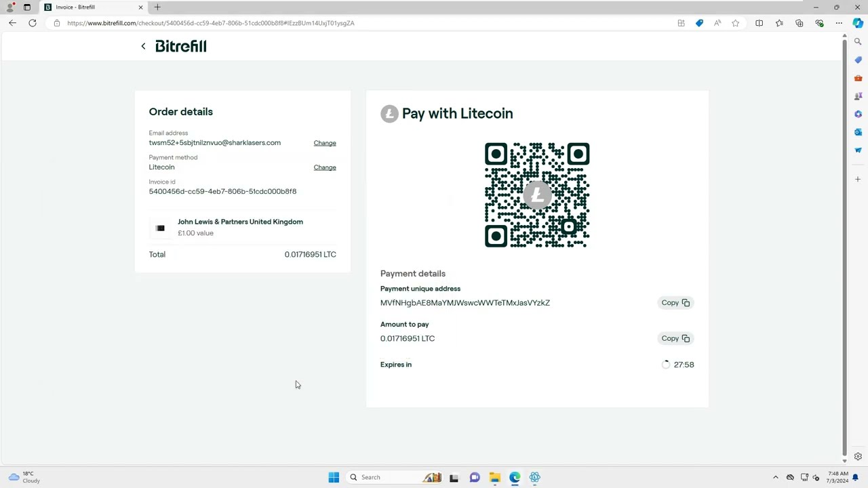Select the Invoice - Bitrefill tab
Viewport: 868px width, 488px height.
click(94, 7)
